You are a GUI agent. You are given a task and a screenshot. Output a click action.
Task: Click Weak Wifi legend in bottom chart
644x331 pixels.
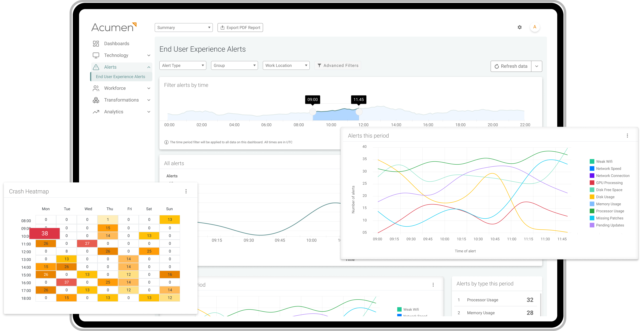tap(408, 309)
